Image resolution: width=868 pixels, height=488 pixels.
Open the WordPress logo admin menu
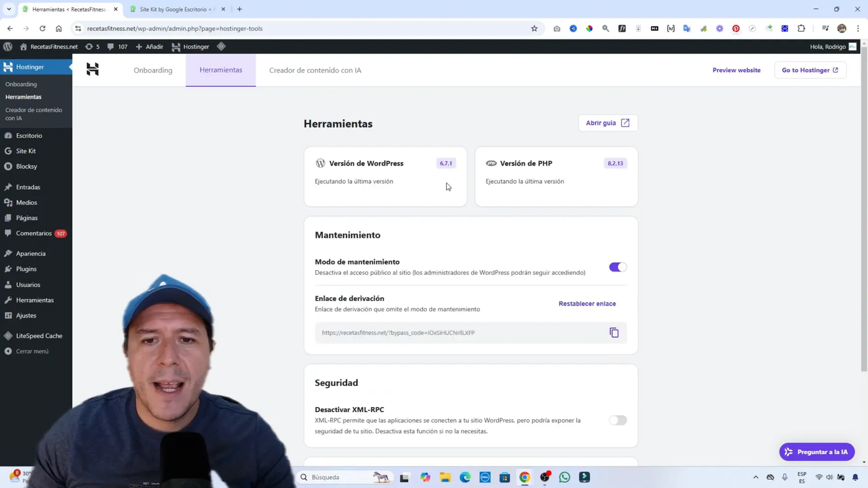(x=8, y=47)
